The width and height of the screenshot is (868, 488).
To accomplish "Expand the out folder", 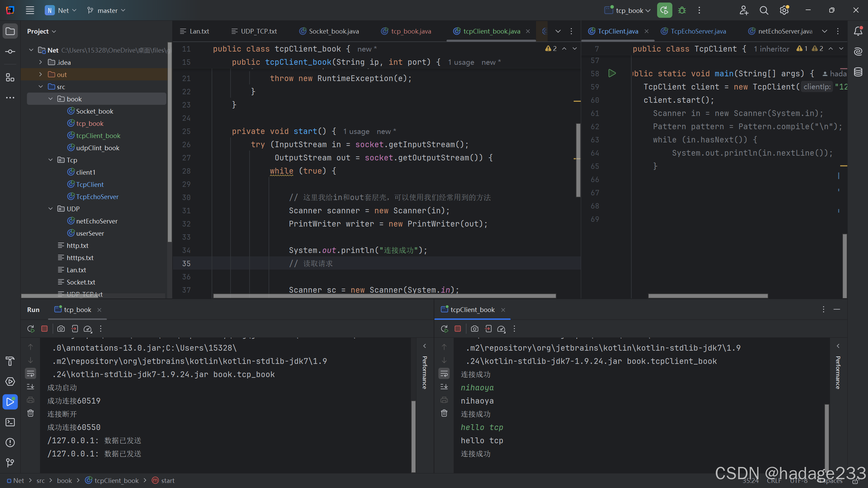I will pos(41,75).
